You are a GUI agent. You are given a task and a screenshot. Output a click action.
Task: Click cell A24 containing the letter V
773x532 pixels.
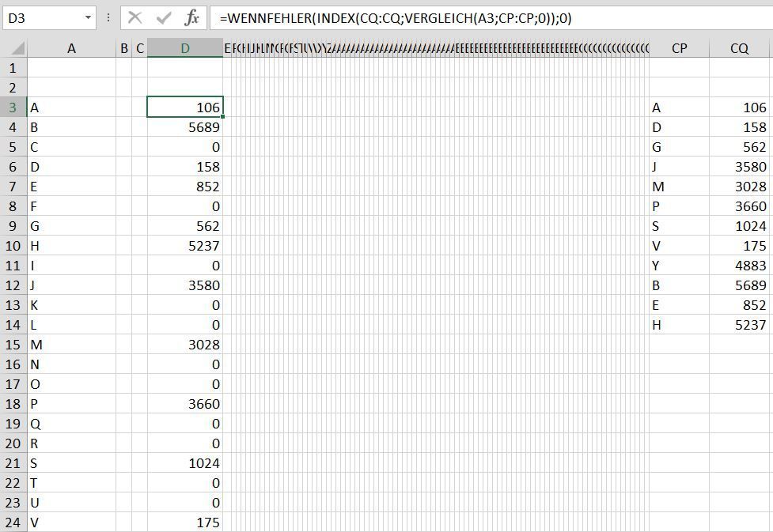click(71, 523)
